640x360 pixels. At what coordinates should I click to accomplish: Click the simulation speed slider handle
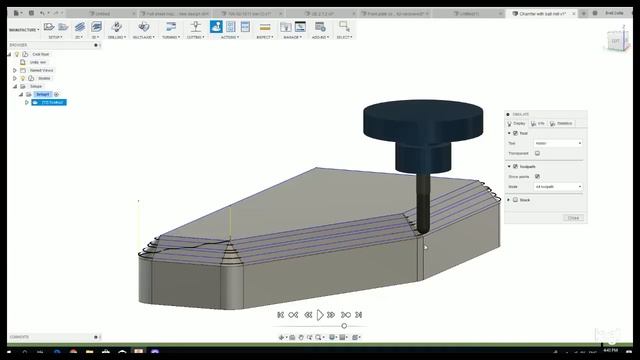[x=344, y=326]
